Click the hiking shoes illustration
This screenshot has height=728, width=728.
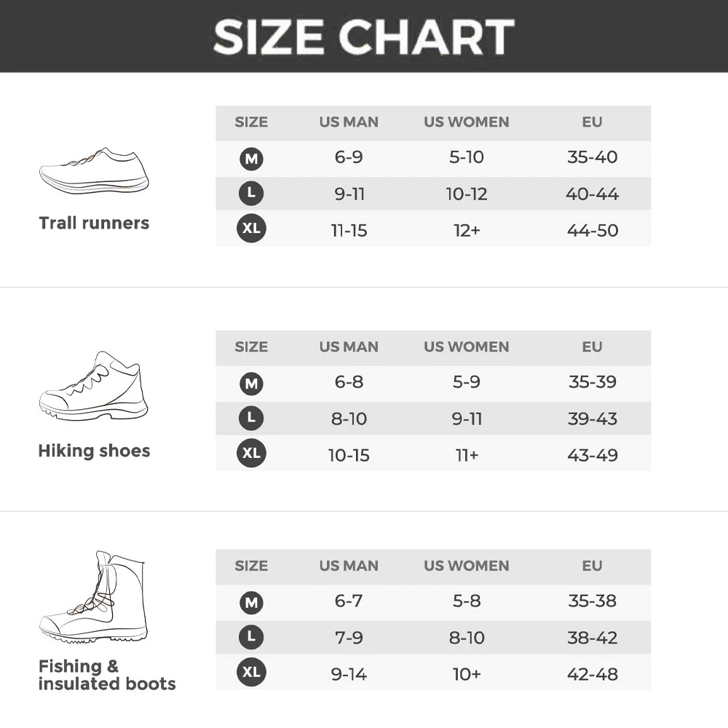(93, 385)
